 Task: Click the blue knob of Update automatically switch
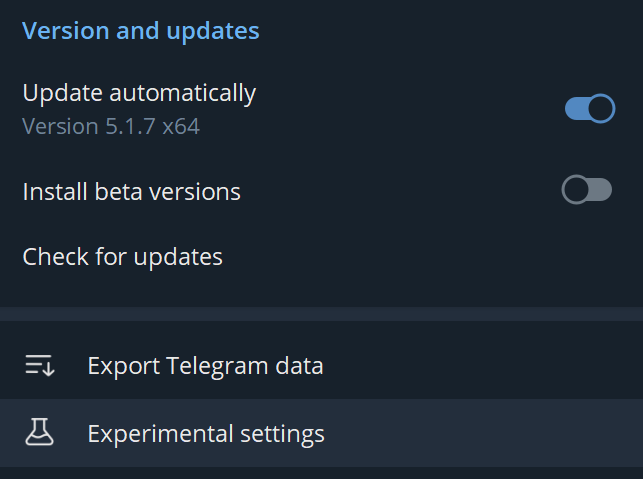(x=600, y=108)
